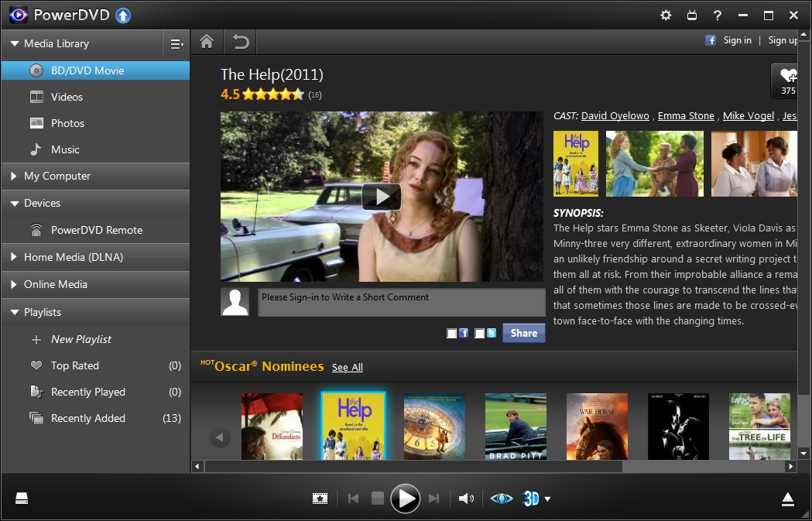Open the Recently Played playlist
This screenshot has width=812, height=521.
point(95,392)
